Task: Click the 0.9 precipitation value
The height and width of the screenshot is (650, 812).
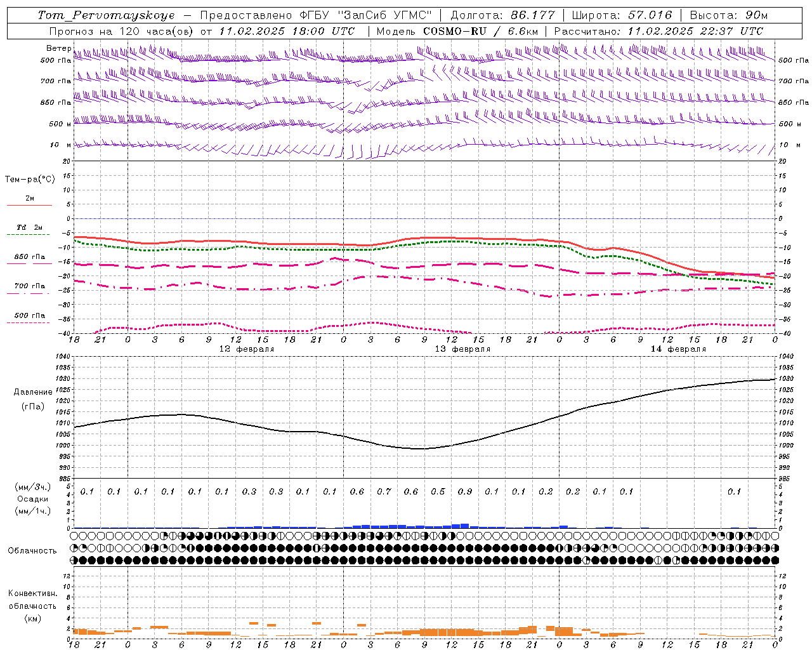Action: point(465,491)
